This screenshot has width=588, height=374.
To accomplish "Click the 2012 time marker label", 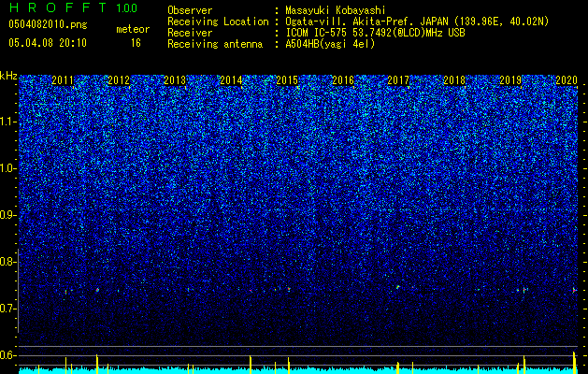I will tap(119, 80).
